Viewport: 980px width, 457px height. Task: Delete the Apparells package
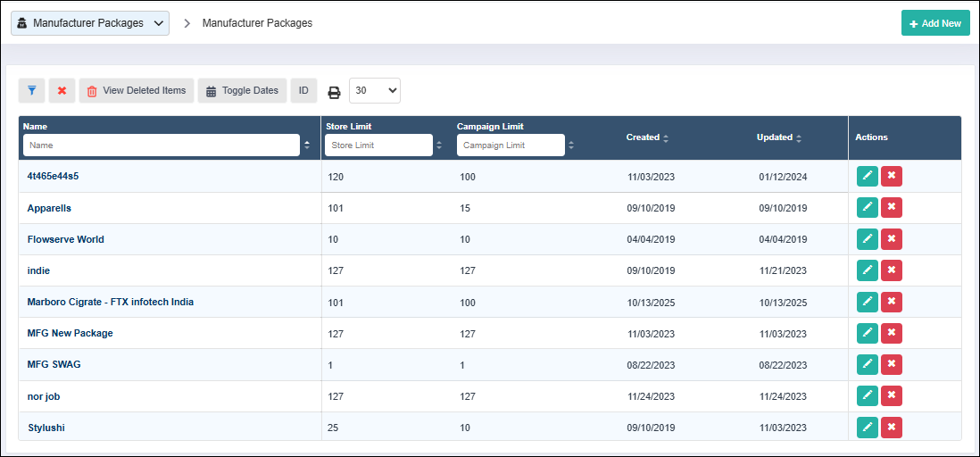[891, 208]
